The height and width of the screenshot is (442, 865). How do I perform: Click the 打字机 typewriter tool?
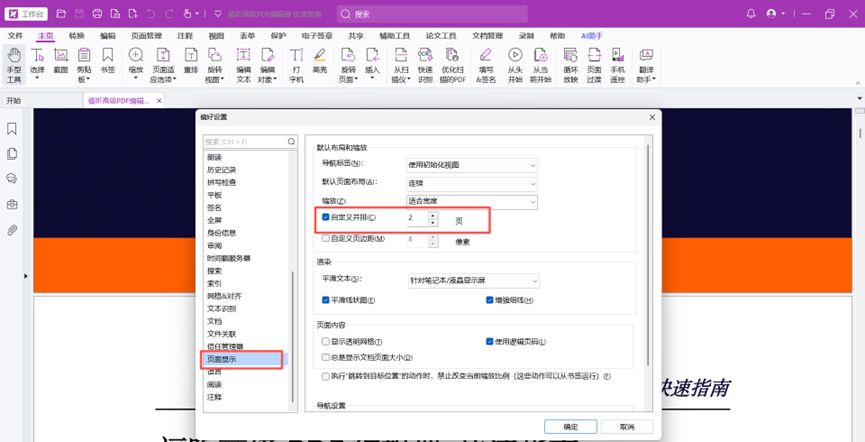(296, 64)
